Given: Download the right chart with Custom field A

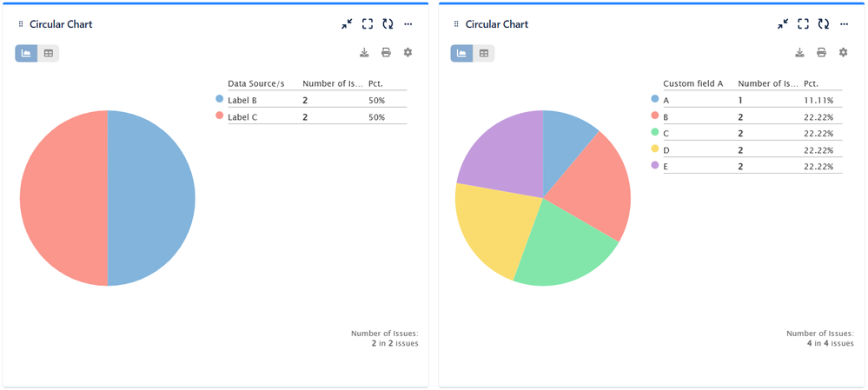Looking at the screenshot, I should 800,53.
